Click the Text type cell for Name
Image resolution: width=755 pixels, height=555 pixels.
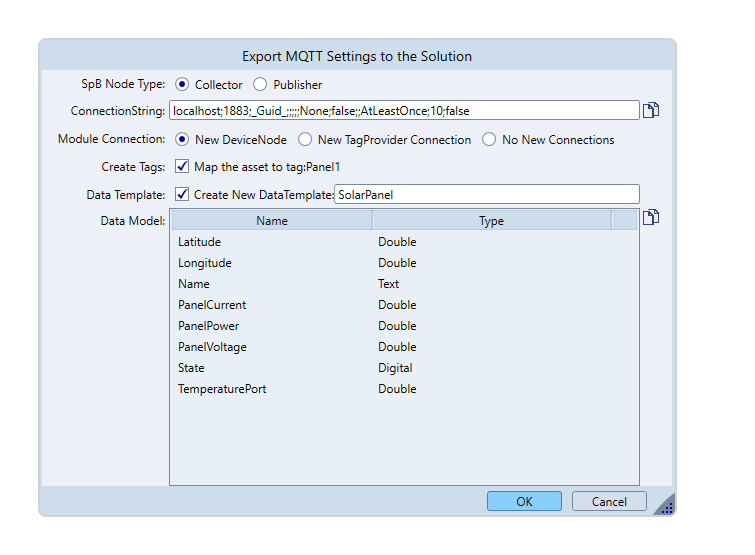[x=389, y=284]
